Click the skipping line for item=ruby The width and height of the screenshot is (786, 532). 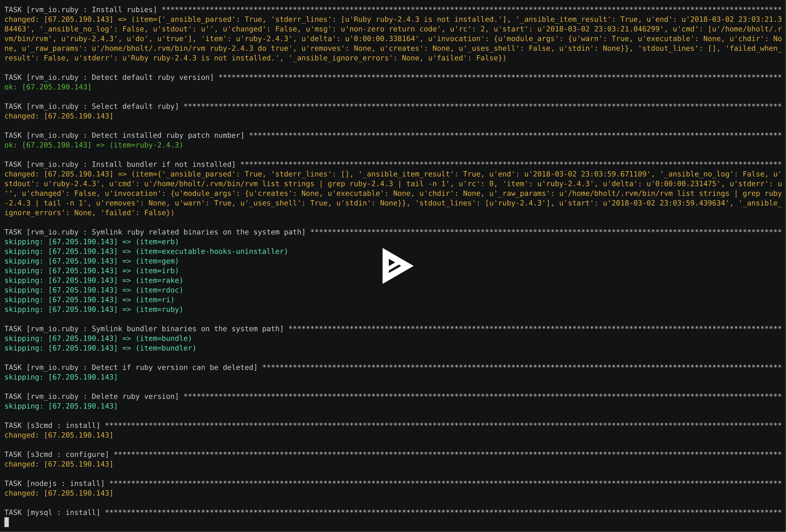click(x=94, y=309)
